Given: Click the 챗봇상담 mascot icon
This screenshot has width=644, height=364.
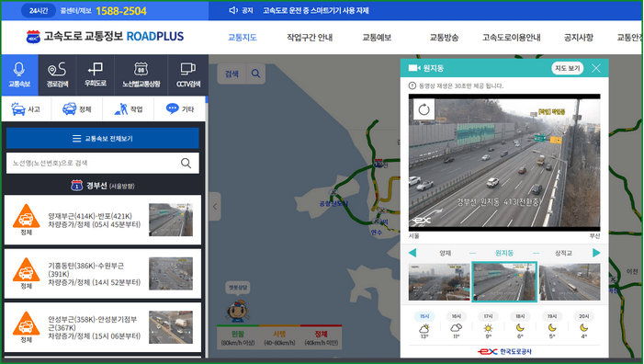Looking at the screenshot, I should [x=238, y=311].
